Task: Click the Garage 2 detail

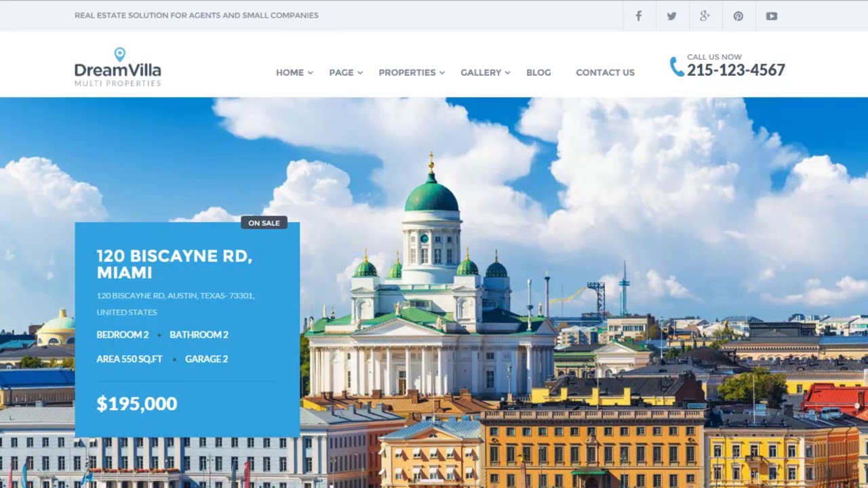Action: pyautogui.click(x=206, y=359)
